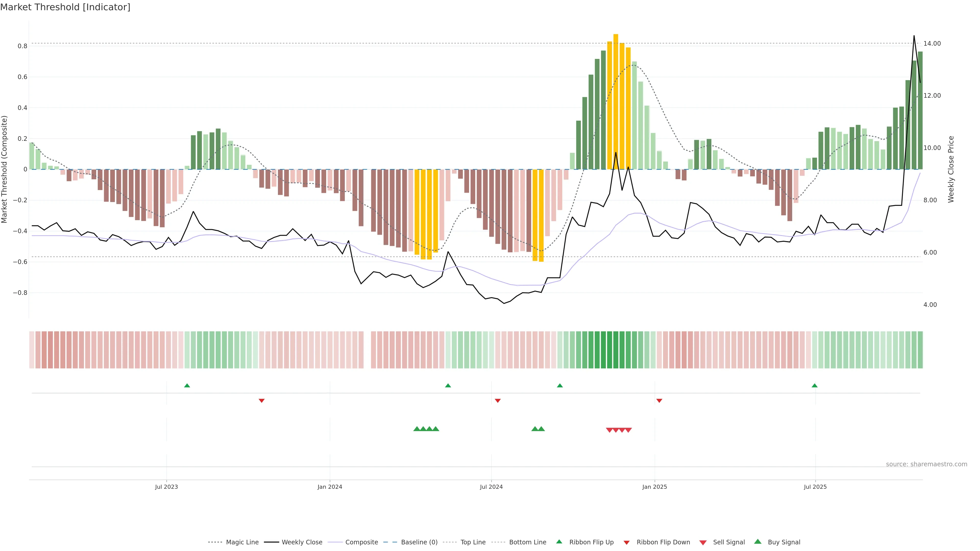Click the ribbon flip down marker near Jan 2025
980x551 pixels.
click(659, 400)
